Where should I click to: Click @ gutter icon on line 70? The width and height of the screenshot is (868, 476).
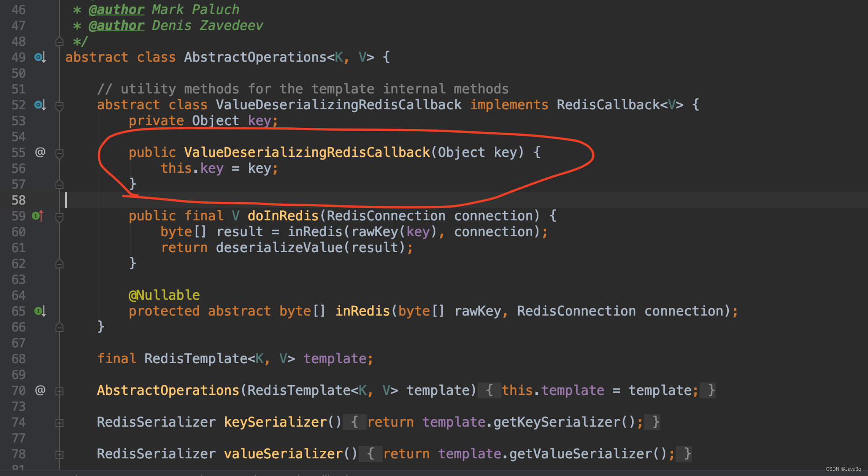[x=40, y=390]
